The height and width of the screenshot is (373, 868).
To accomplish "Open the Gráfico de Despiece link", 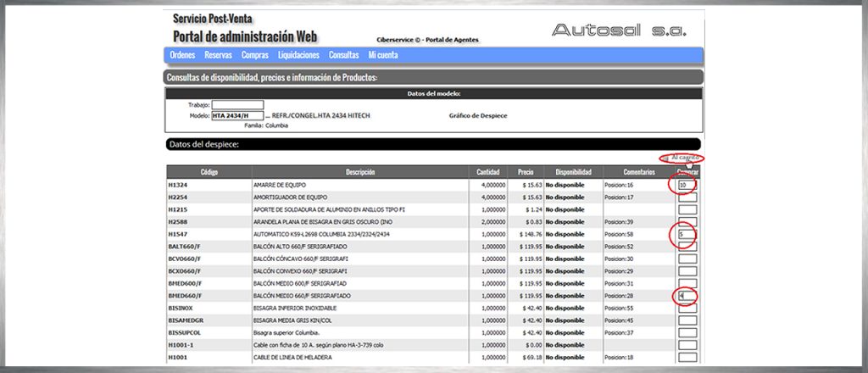I will pyautogui.click(x=478, y=115).
